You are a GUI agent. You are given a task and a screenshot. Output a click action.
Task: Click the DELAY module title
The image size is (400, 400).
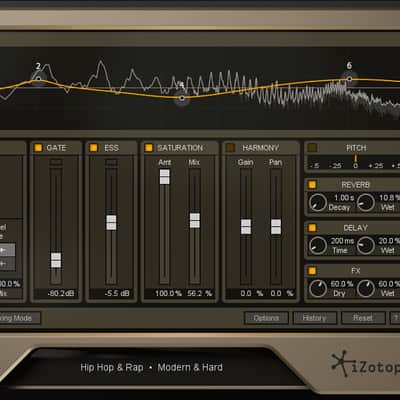(355, 228)
